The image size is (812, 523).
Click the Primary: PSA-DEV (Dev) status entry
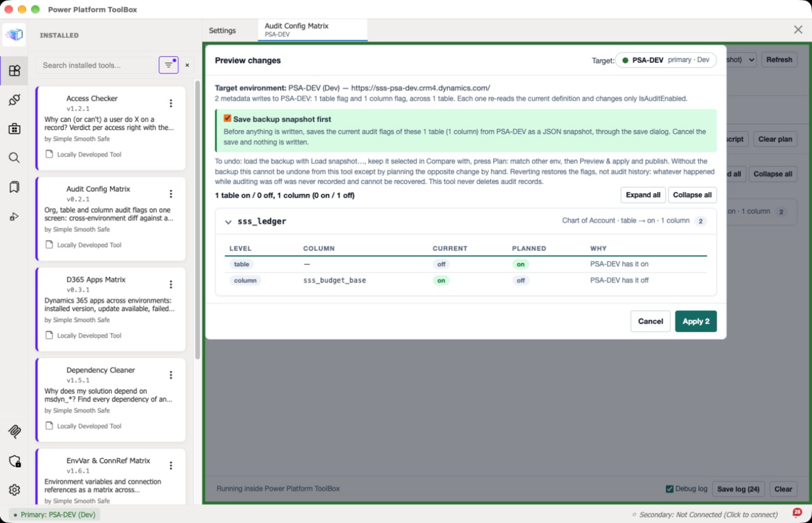tap(54, 515)
